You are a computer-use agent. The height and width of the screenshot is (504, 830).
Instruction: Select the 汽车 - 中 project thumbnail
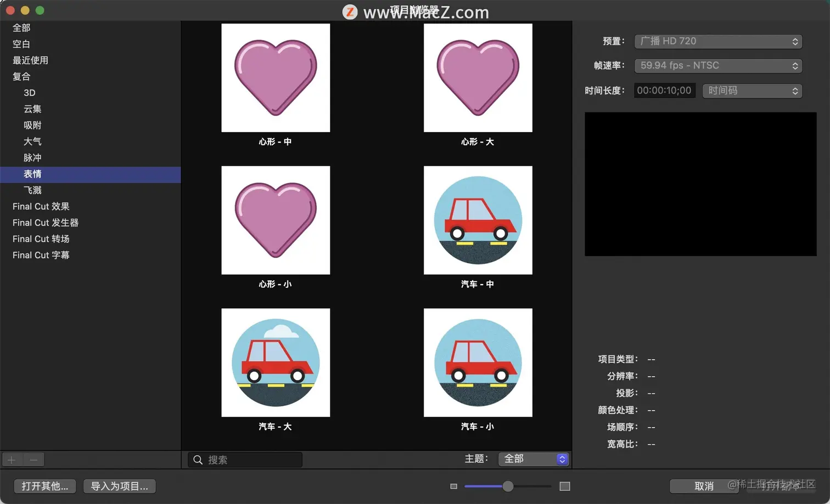(478, 220)
